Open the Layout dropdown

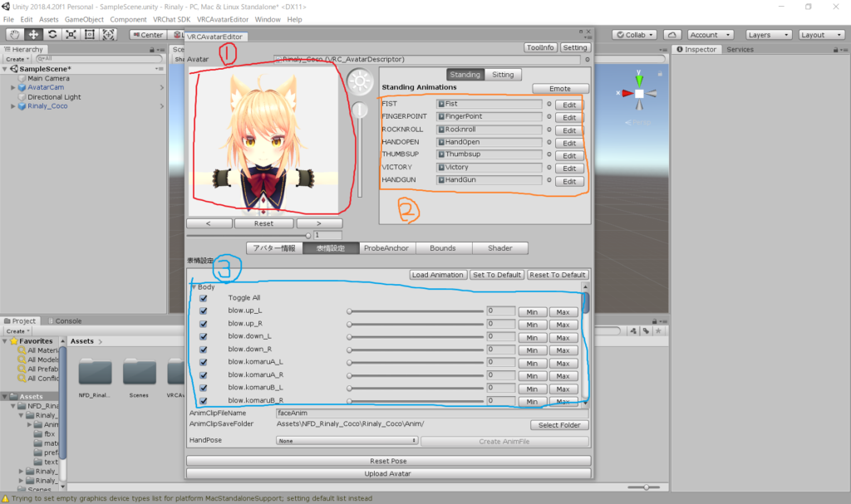(821, 35)
